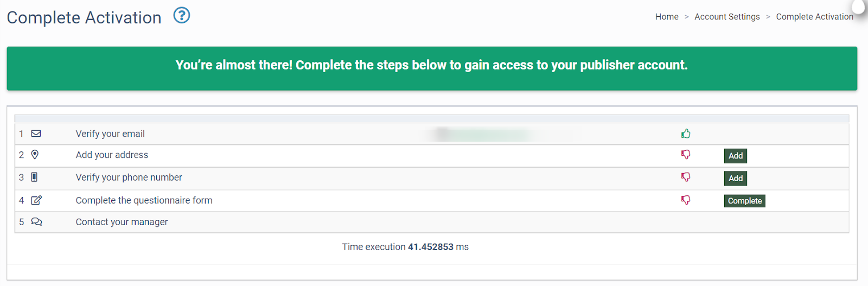This screenshot has height=286, width=868.
Task: Select Complete Activation breadcrumb item
Action: tap(814, 17)
